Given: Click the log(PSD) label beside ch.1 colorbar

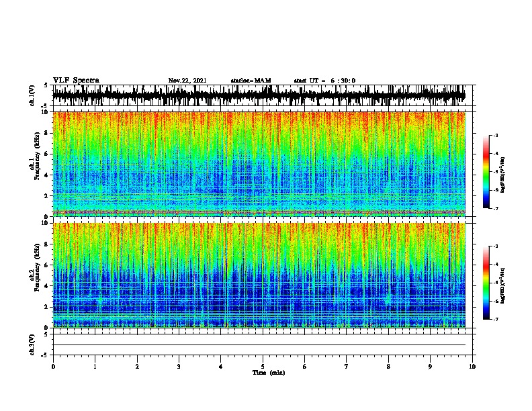Looking at the screenshot, I should (x=502, y=175).
